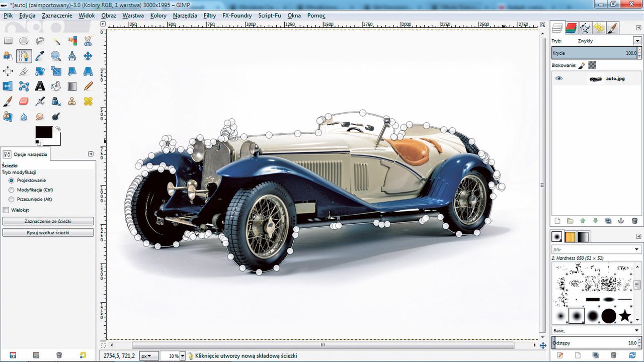Hide the auto.jpg layer with eye icon

(x=559, y=78)
